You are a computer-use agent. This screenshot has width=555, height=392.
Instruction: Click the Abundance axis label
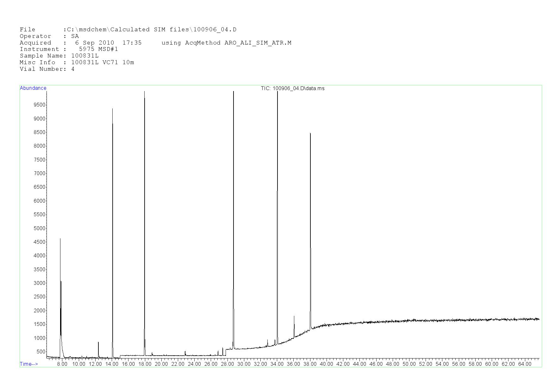33,88
